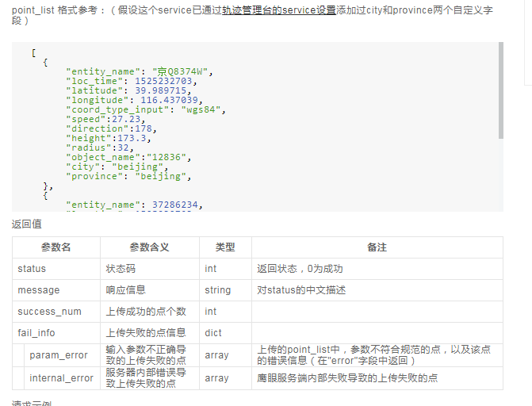Open the 轨迹管理台的service设置 link

point(279,10)
